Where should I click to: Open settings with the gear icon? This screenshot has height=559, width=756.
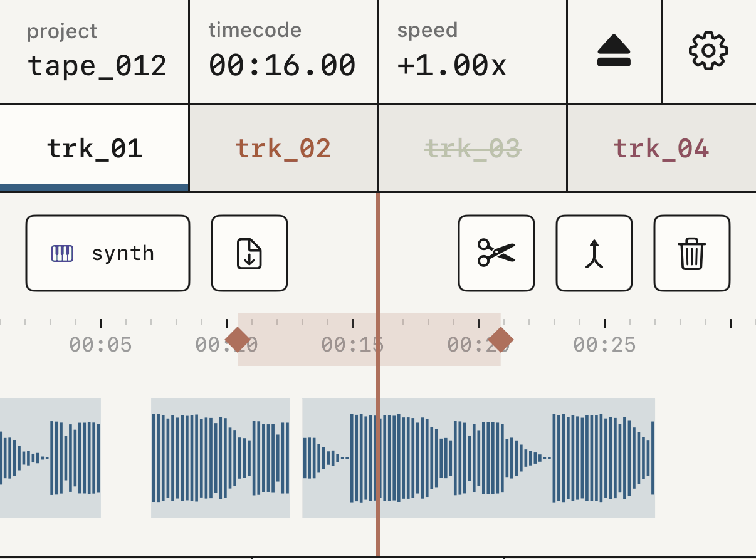[x=708, y=51]
